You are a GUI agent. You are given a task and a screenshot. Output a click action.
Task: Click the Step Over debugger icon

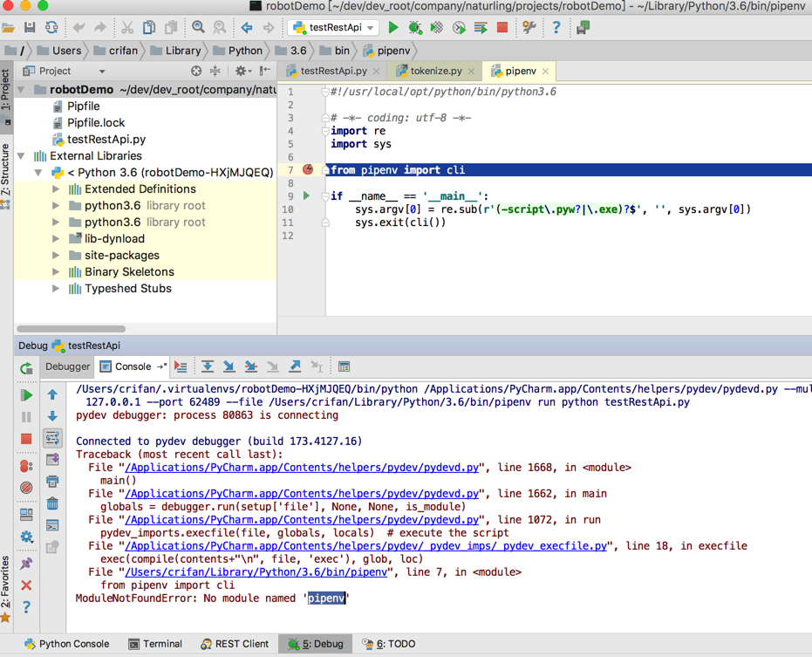[x=208, y=367]
